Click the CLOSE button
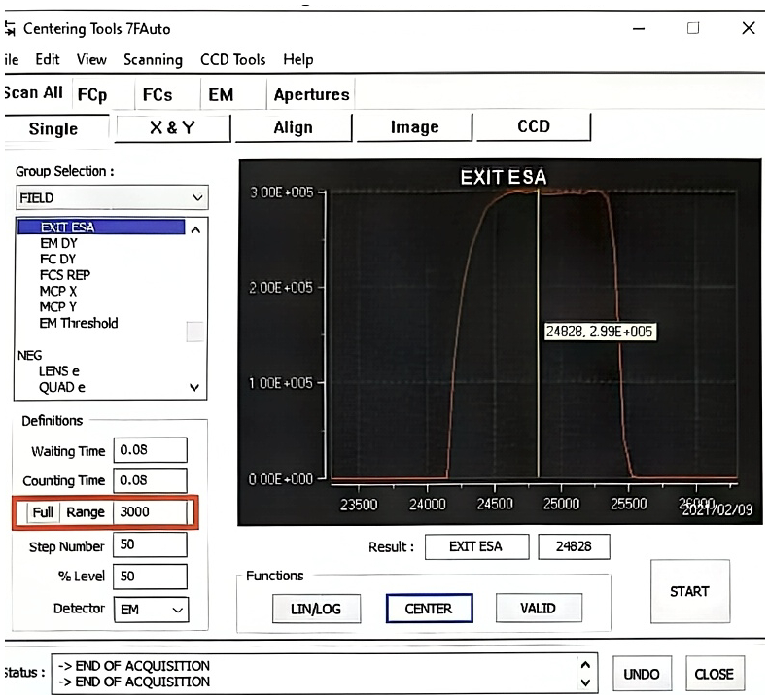 click(x=715, y=674)
